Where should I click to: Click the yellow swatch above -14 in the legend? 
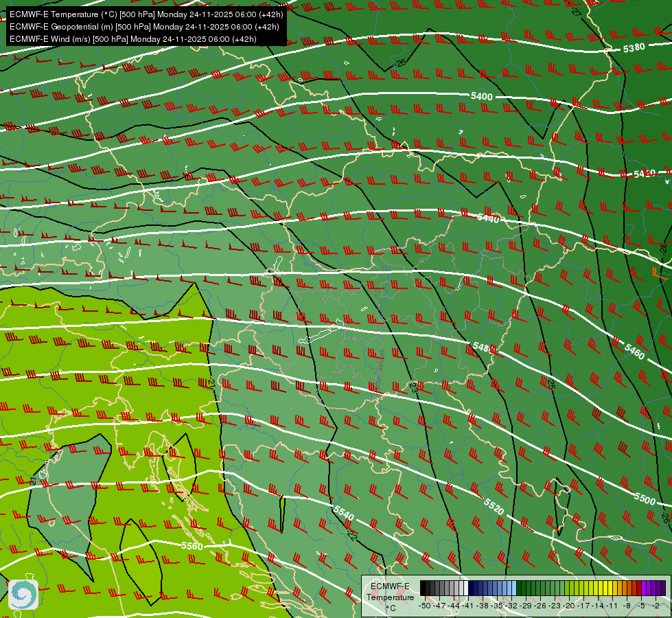[x=601, y=588]
